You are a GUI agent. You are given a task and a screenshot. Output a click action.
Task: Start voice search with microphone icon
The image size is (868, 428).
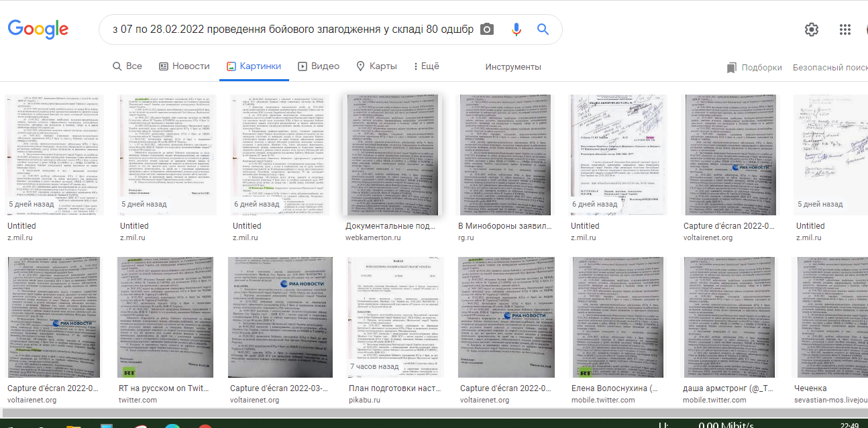coord(516,30)
